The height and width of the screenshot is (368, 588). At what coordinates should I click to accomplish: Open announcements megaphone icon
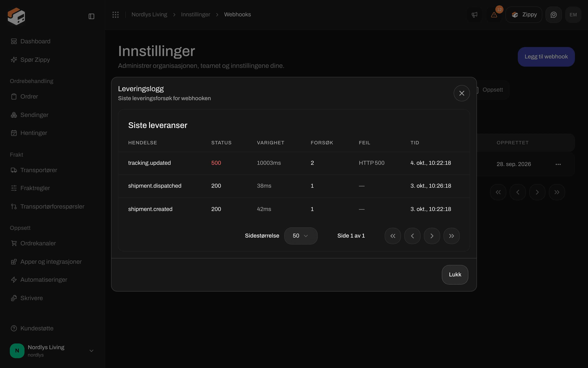(474, 15)
